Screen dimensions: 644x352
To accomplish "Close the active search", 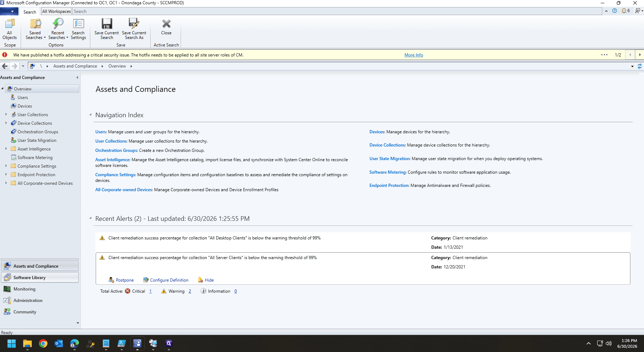I will click(x=166, y=27).
